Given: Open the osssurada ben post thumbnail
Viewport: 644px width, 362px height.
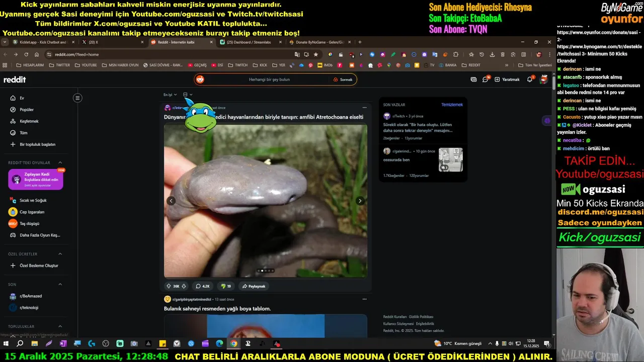Looking at the screenshot, I should click(x=451, y=159).
